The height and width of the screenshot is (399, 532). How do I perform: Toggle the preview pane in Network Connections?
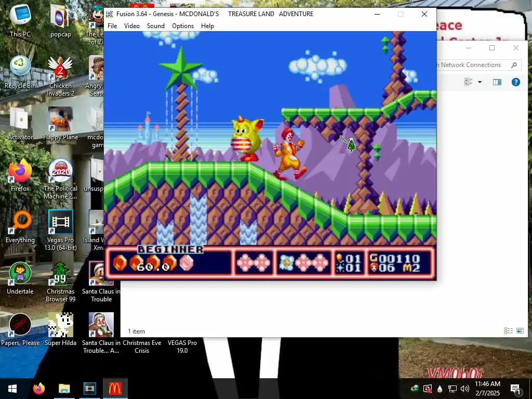497,82
